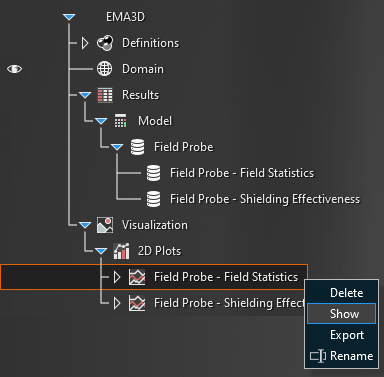
Task: Toggle Domain visibility eye icon
Action: click(14, 69)
